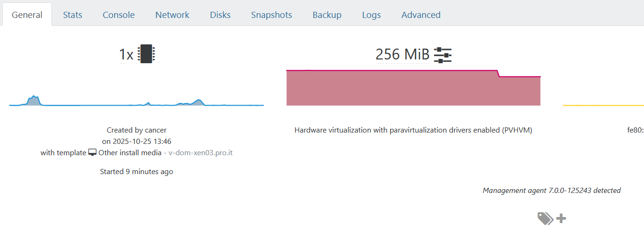Open the Console tab

[119, 15]
